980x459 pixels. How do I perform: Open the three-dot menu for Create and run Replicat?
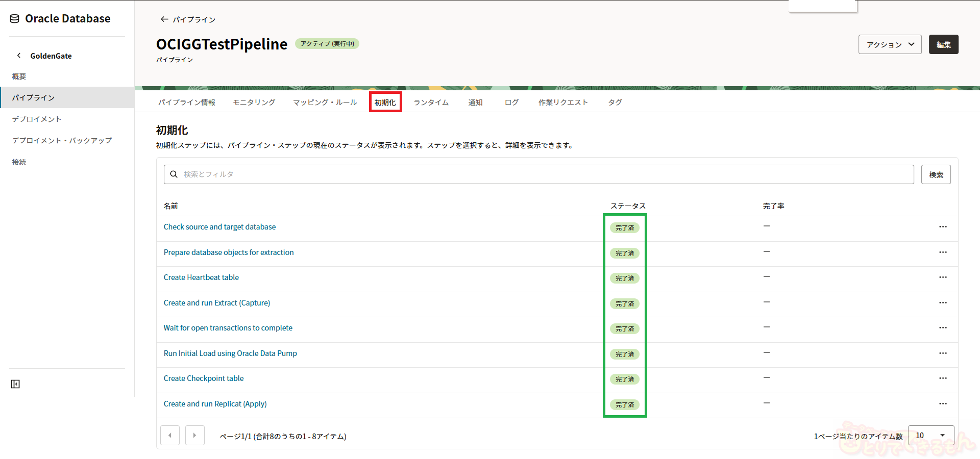click(942, 404)
